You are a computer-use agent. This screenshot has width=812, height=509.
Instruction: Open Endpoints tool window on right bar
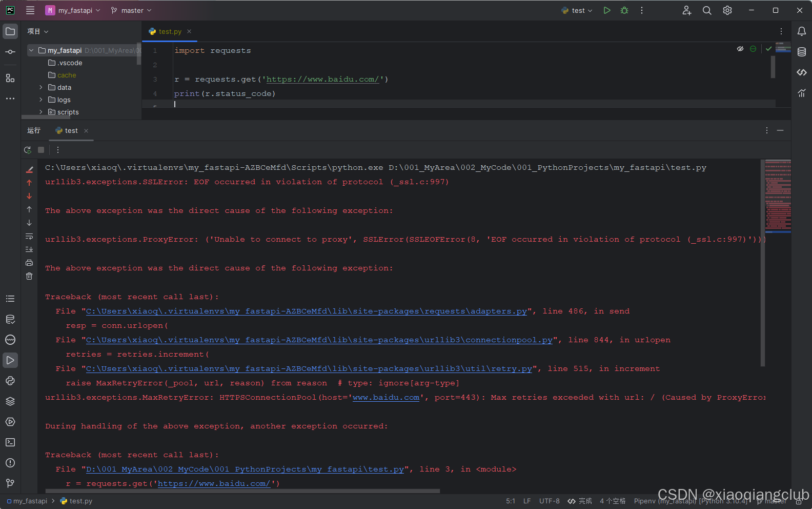point(802,72)
